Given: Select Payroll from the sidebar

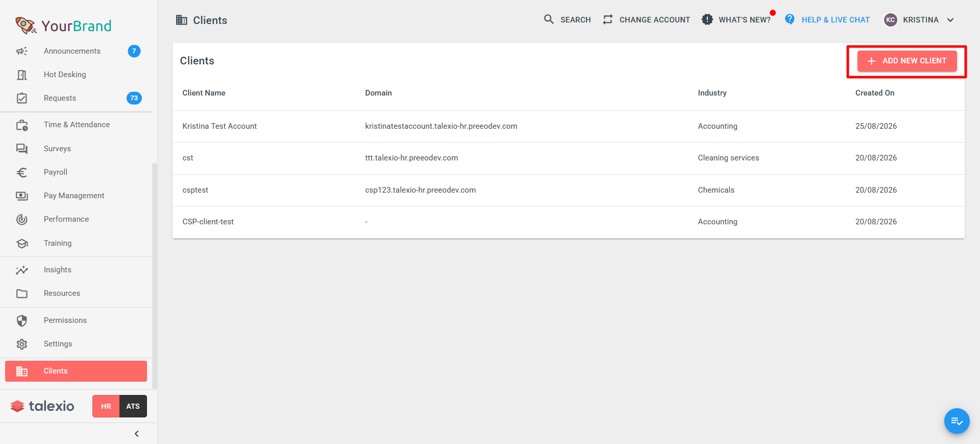Looking at the screenshot, I should click(x=76, y=172).
